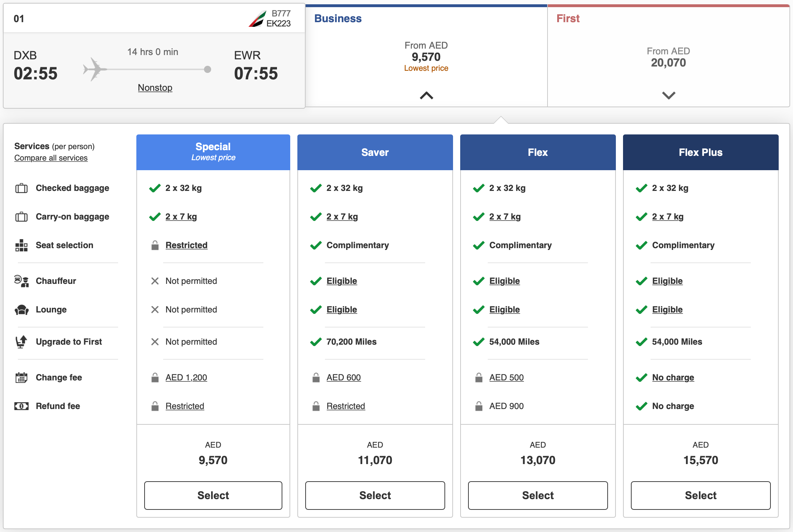The width and height of the screenshot is (793, 532).
Task: Click the checked baggage suitcase icon
Action: 21,188
